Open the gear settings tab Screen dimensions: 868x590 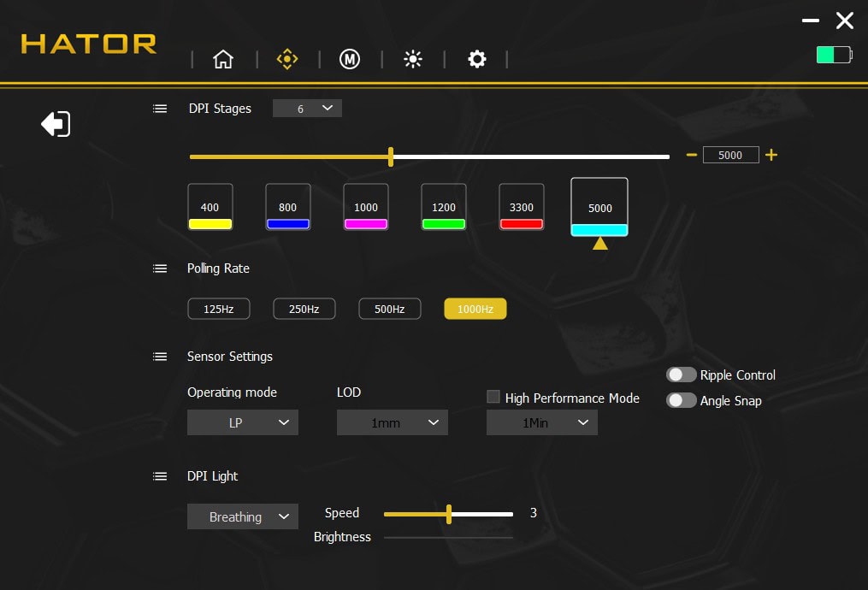[x=476, y=59]
